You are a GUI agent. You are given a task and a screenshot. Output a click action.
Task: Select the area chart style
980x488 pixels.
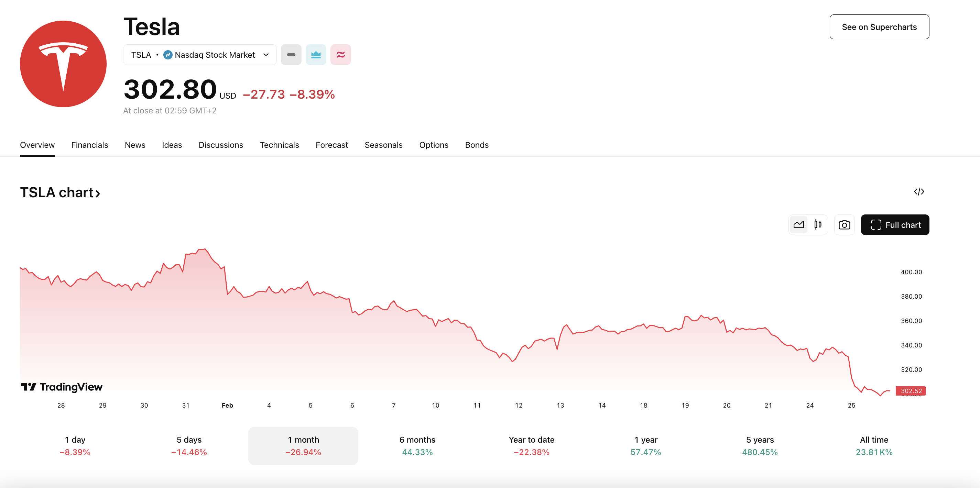[x=799, y=224]
